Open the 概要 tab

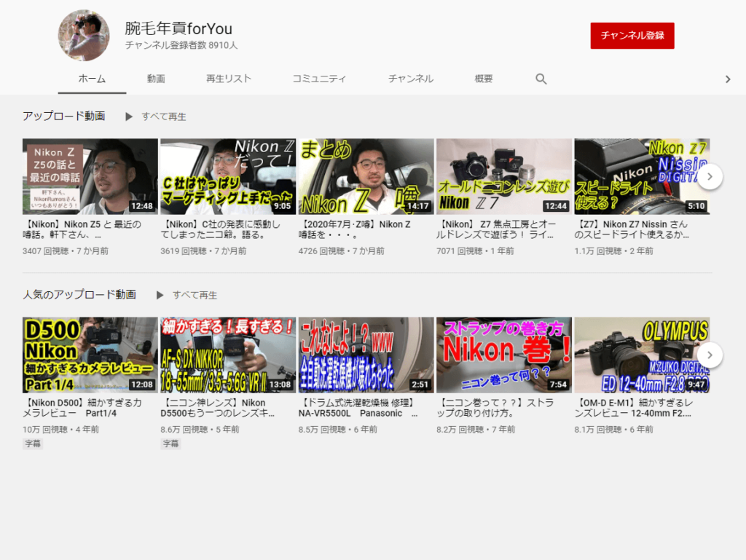coord(484,79)
